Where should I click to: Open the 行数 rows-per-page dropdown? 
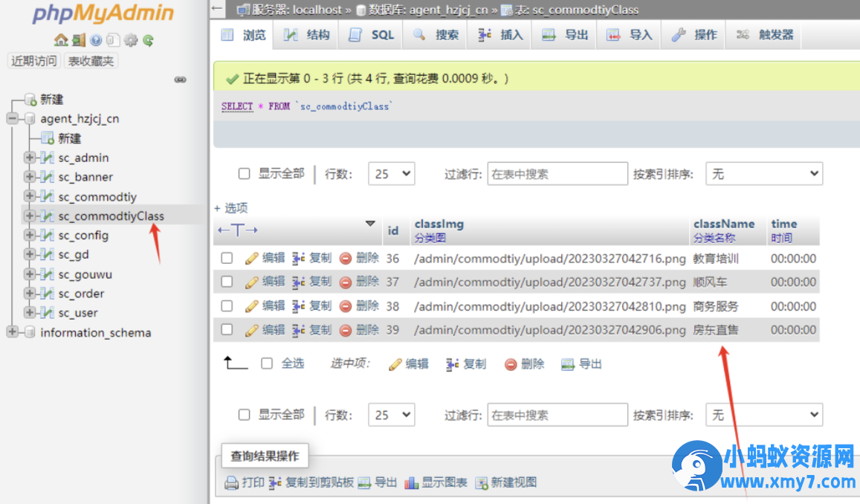[391, 173]
